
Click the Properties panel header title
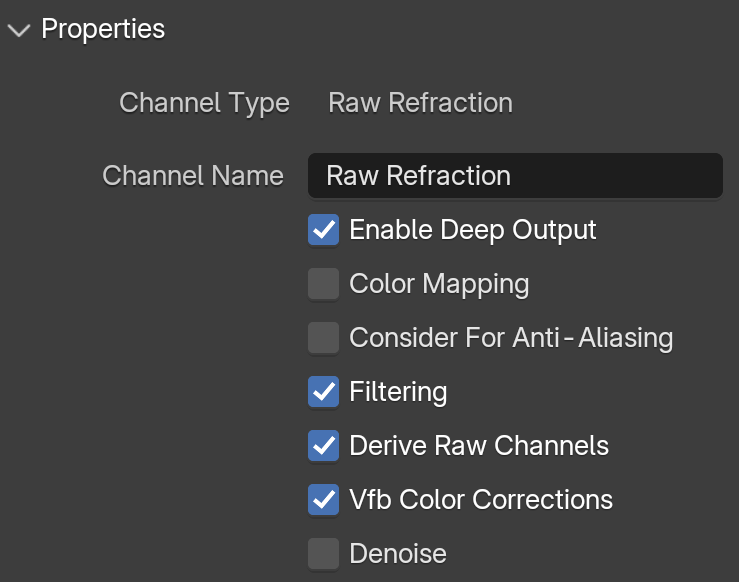[103, 29]
